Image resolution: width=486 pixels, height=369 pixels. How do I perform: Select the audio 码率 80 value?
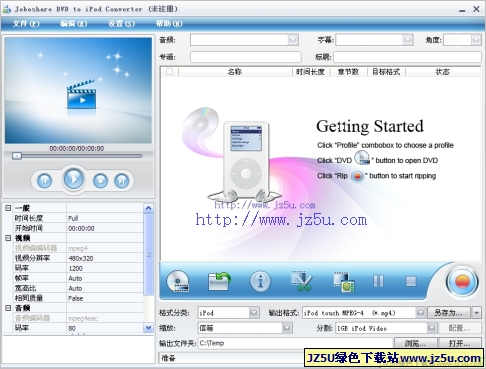(105, 328)
